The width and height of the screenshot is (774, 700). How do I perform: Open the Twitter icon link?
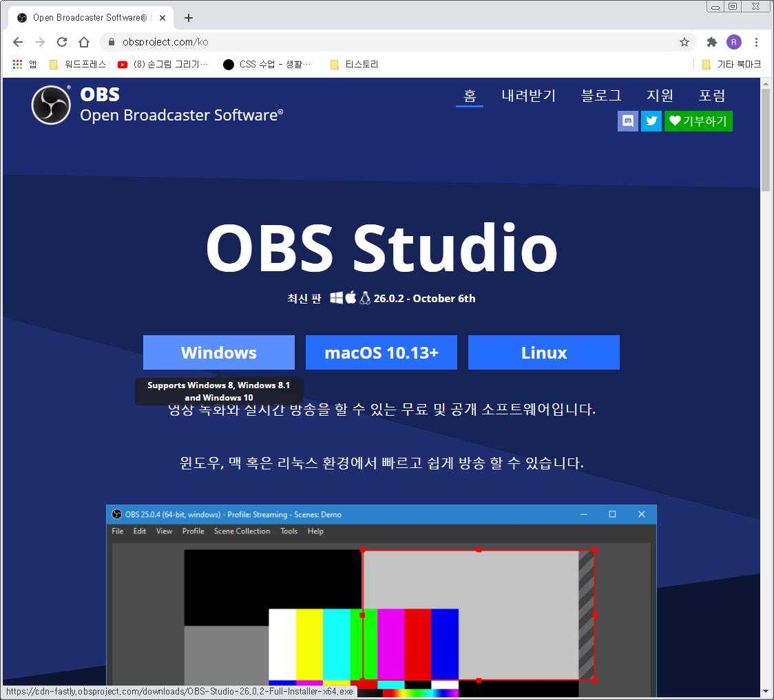pyautogui.click(x=651, y=121)
